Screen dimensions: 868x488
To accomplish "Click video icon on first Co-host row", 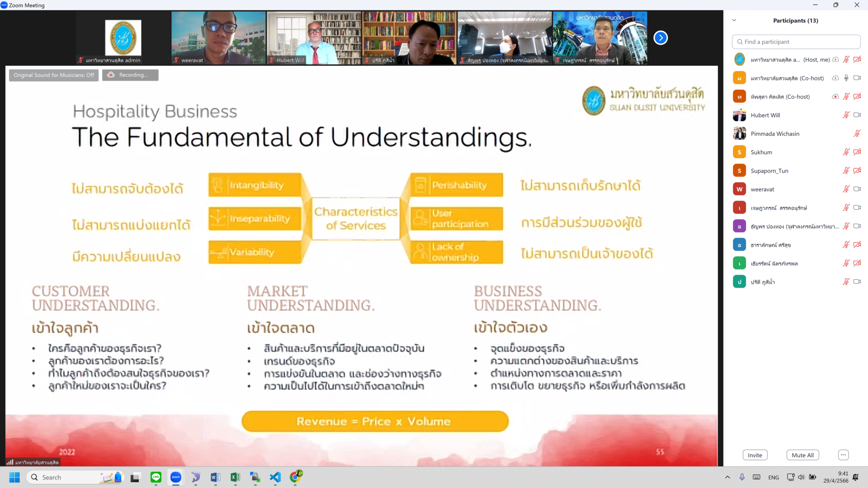I will coord(857,78).
